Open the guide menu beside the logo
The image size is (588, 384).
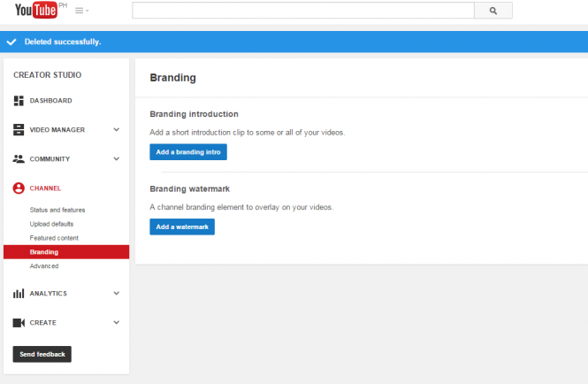click(81, 11)
